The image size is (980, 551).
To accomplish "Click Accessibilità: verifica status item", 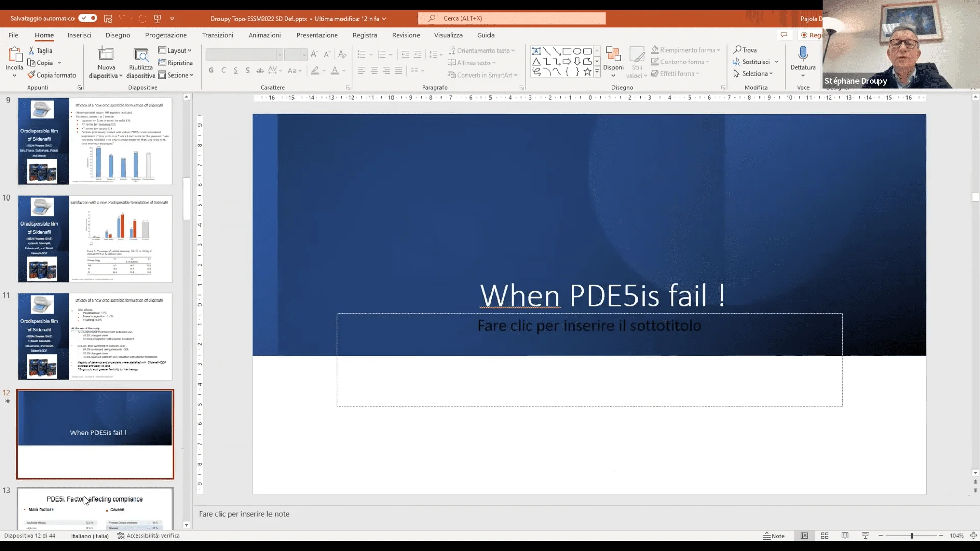I will pyautogui.click(x=149, y=536).
